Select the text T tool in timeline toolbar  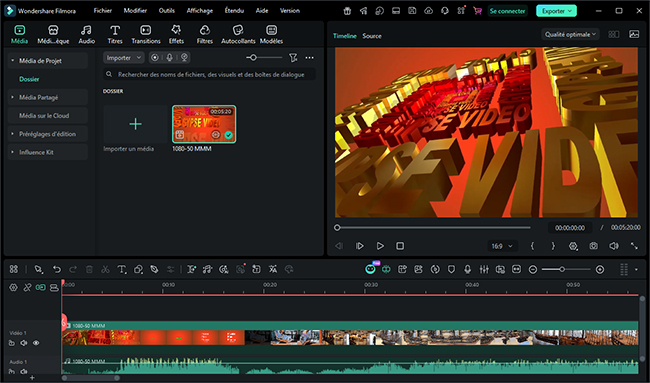[x=121, y=269]
